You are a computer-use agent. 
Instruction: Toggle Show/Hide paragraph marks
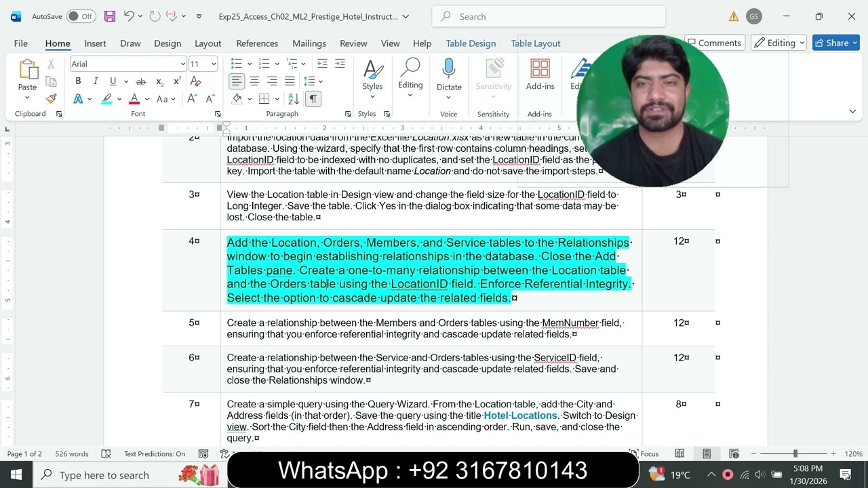[x=313, y=99]
